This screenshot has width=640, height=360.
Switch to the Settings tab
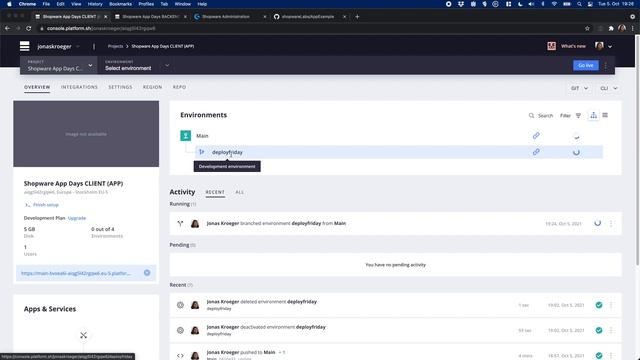pos(120,87)
